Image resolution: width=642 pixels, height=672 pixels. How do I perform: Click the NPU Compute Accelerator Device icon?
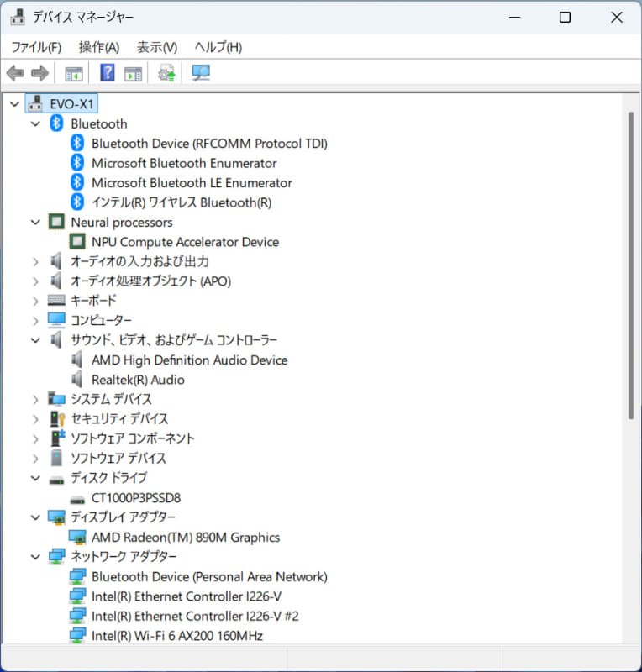tap(77, 242)
